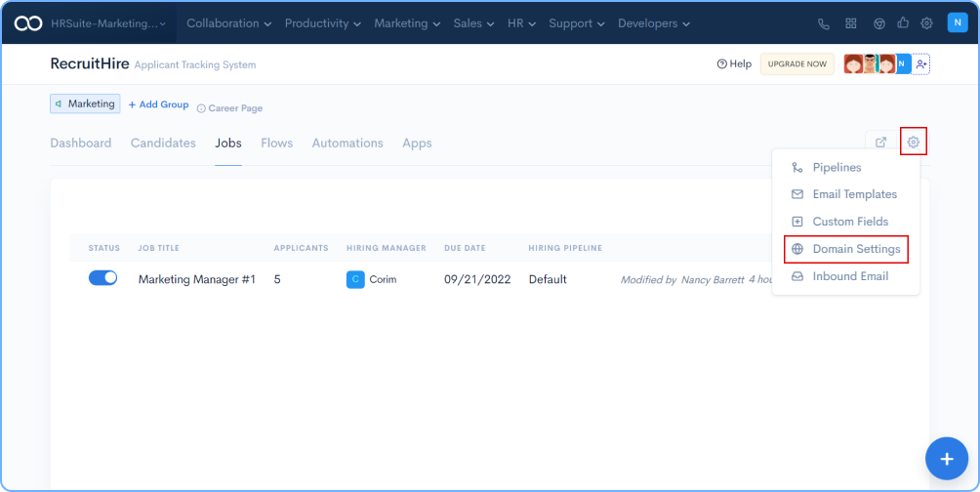Click the phone call icon in top bar
The image size is (980, 492).
click(824, 23)
